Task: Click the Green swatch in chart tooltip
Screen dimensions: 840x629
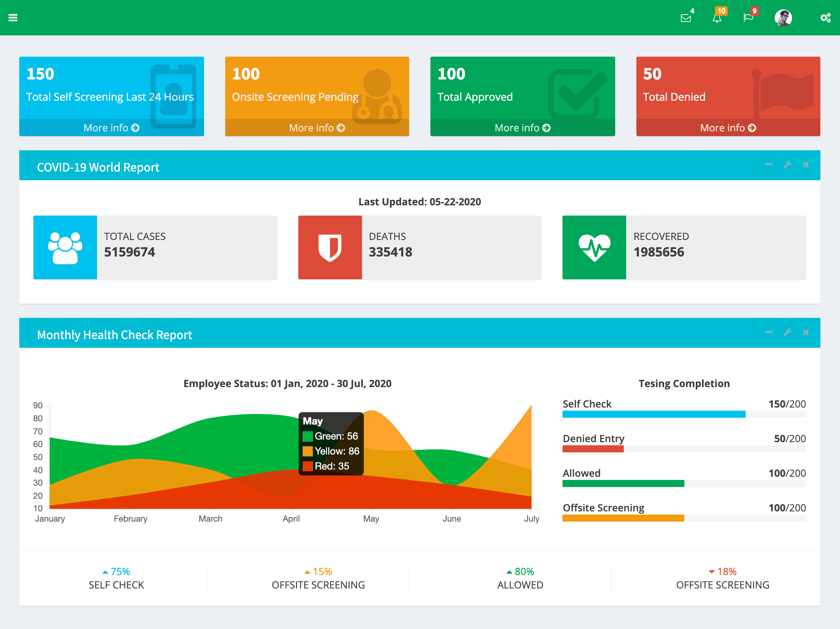Action: tap(308, 436)
